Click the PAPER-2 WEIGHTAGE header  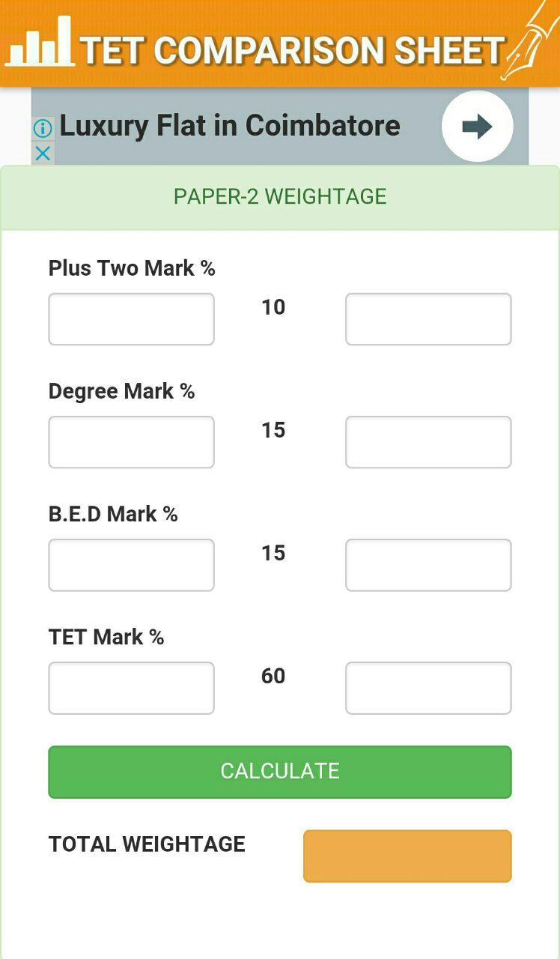(x=280, y=196)
